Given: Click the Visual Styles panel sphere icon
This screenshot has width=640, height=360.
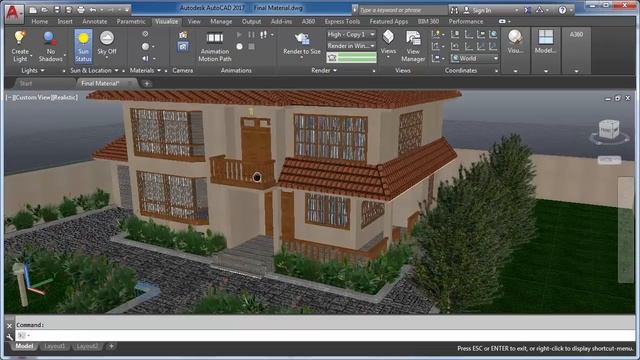Looking at the screenshot, I should (x=515, y=38).
